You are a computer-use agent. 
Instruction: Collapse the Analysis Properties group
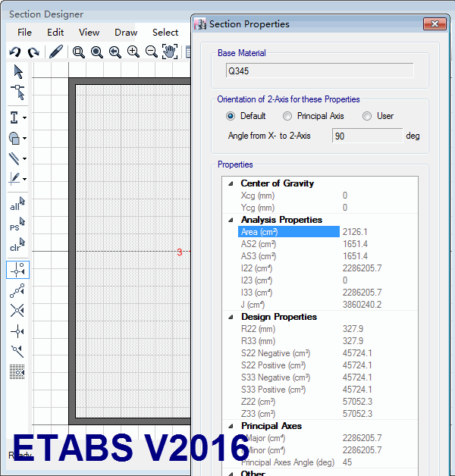231,220
